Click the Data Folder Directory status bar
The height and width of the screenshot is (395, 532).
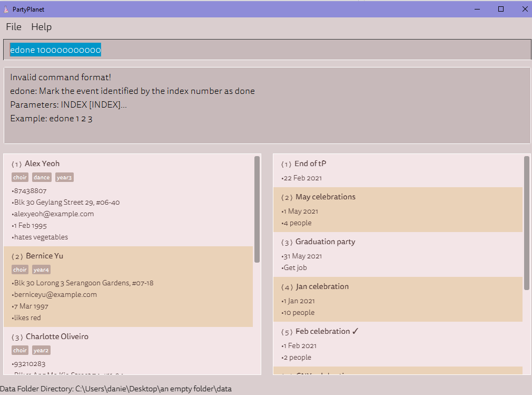(116, 389)
